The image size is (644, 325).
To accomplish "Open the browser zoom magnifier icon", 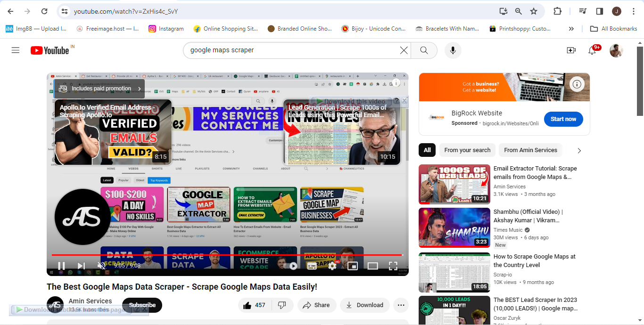I will (519, 11).
